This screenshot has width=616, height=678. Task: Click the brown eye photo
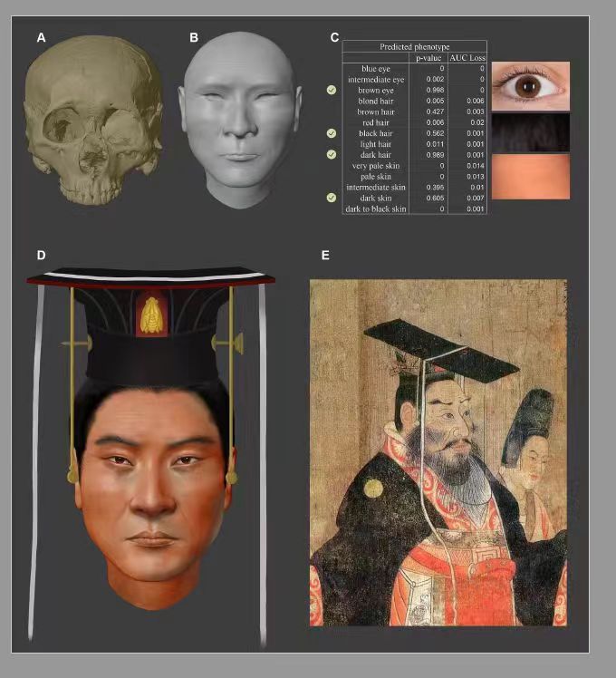coord(530,85)
